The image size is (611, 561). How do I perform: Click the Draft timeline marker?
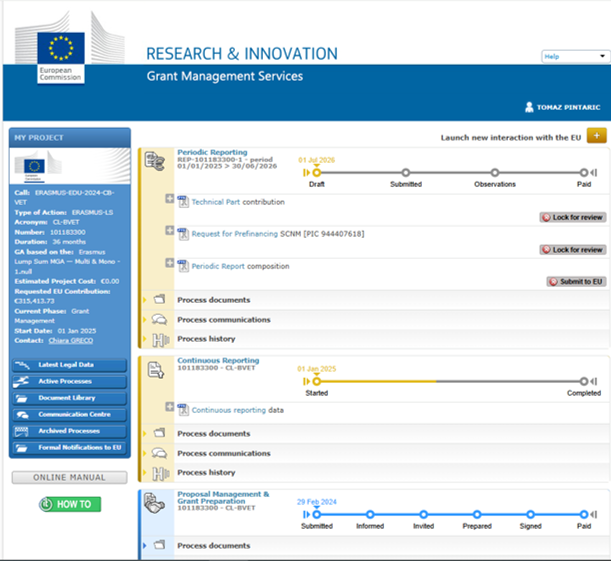click(317, 173)
